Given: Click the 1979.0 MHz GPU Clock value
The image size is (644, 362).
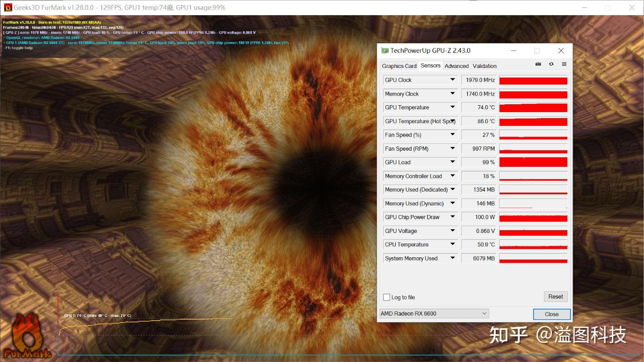Looking at the screenshot, I should 479,80.
